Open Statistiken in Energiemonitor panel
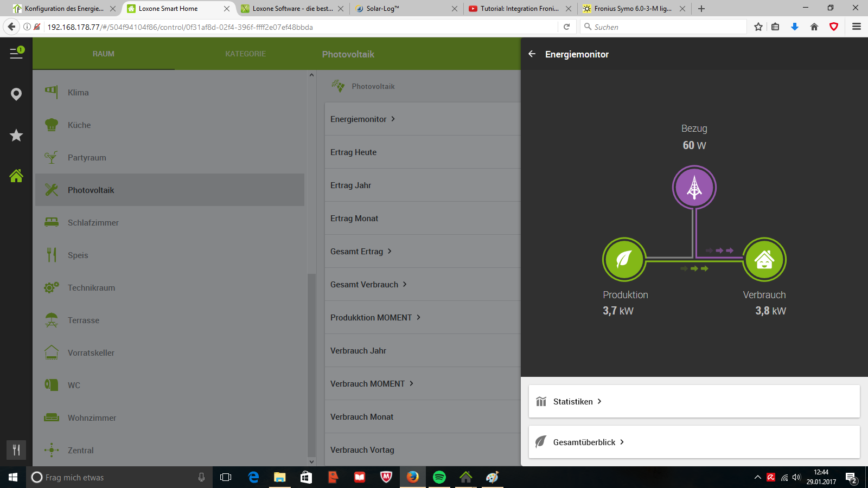 [x=694, y=401]
